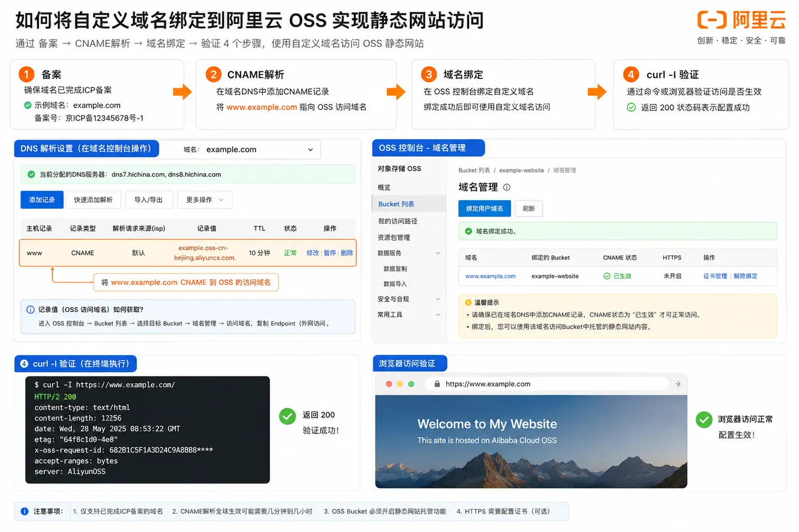Click the success check icon beside 域名绑定成功

pos(469,232)
